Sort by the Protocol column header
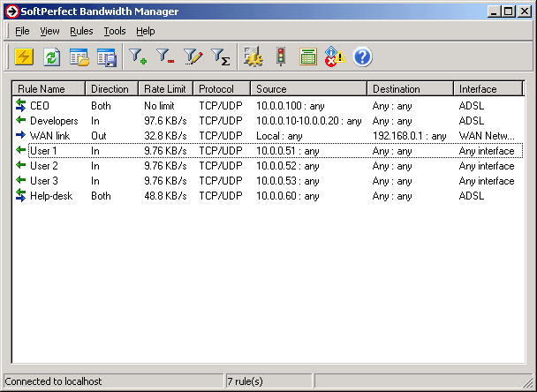537x392 pixels. [222, 89]
